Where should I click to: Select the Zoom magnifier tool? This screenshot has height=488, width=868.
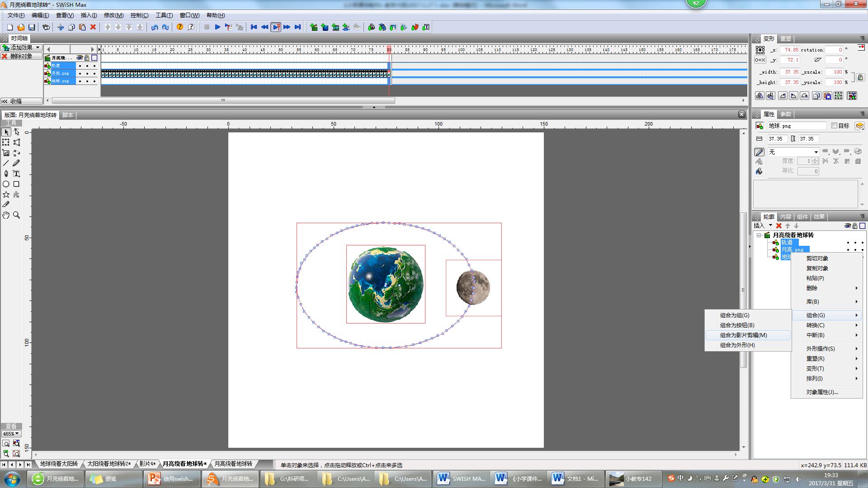click(17, 215)
